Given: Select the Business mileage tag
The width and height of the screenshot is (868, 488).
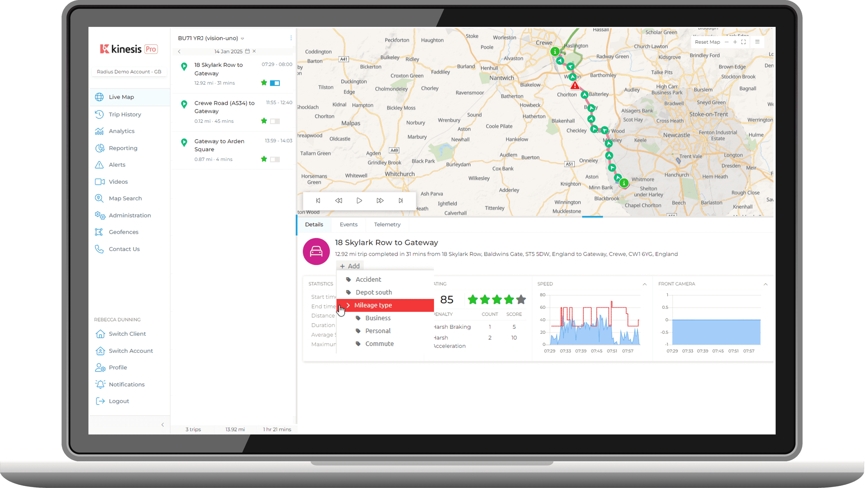Looking at the screenshot, I should click(x=385, y=318).
